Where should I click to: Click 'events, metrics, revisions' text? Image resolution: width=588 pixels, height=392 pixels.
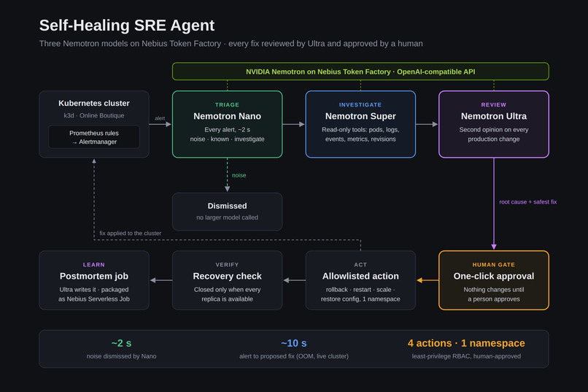(360, 139)
